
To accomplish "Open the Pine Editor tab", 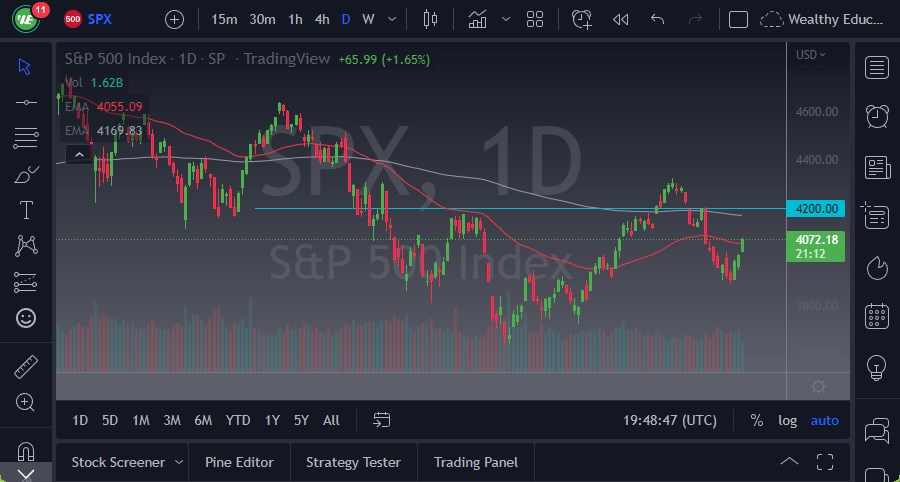I will tap(239, 462).
